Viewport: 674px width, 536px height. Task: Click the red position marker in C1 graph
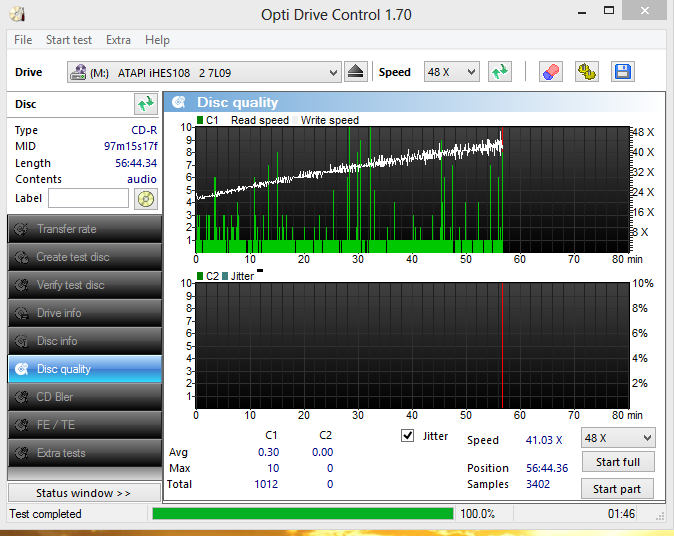(x=502, y=141)
